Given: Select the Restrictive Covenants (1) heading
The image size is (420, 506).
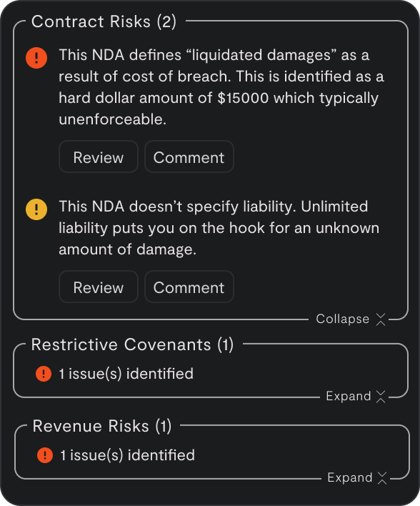Looking at the screenshot, I should [132, 344].
